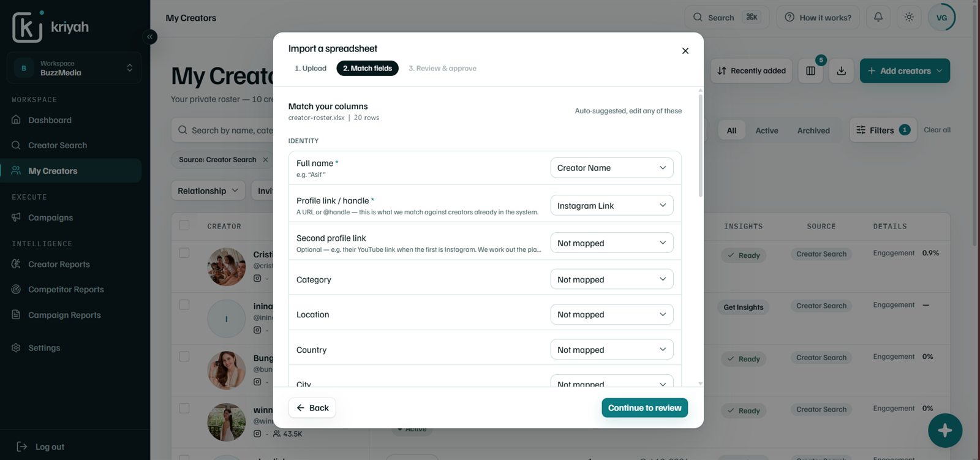The height and width of the screenshot is (460, 980).
Task: Click the My Creators people icon
Action: click(16, 171)
